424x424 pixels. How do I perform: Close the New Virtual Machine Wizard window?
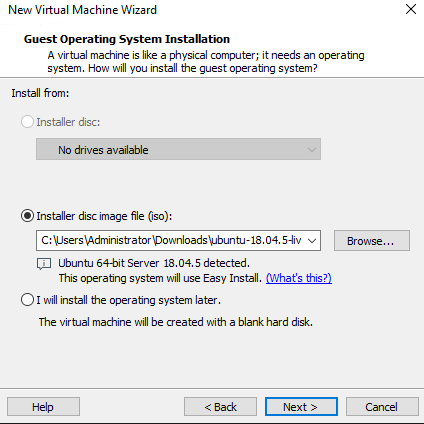(x=411, y=9)
